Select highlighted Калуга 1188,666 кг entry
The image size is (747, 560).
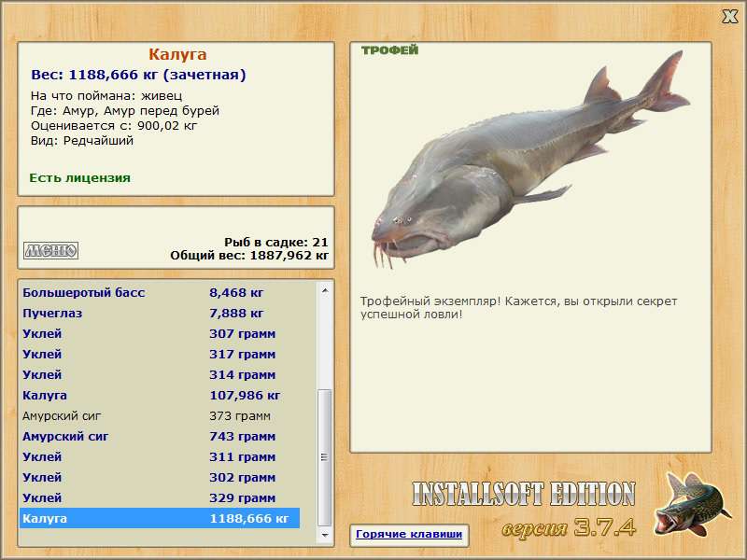[160, 518]
